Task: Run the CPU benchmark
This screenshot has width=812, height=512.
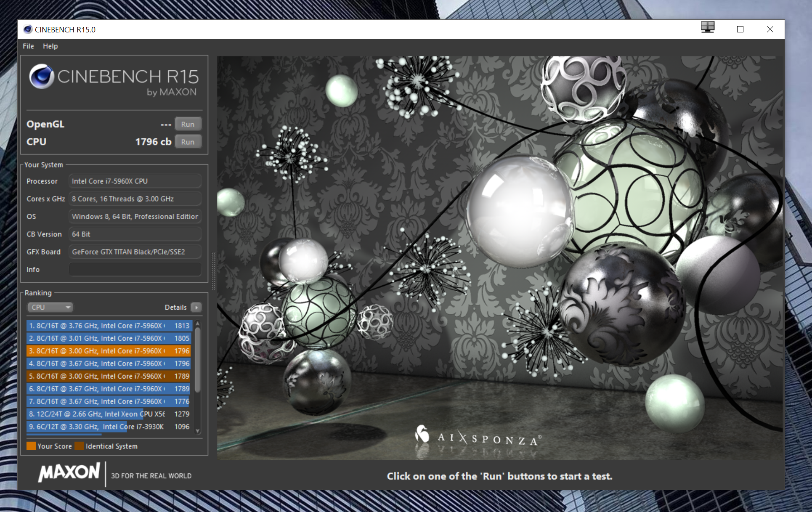Action: (188, 142)
